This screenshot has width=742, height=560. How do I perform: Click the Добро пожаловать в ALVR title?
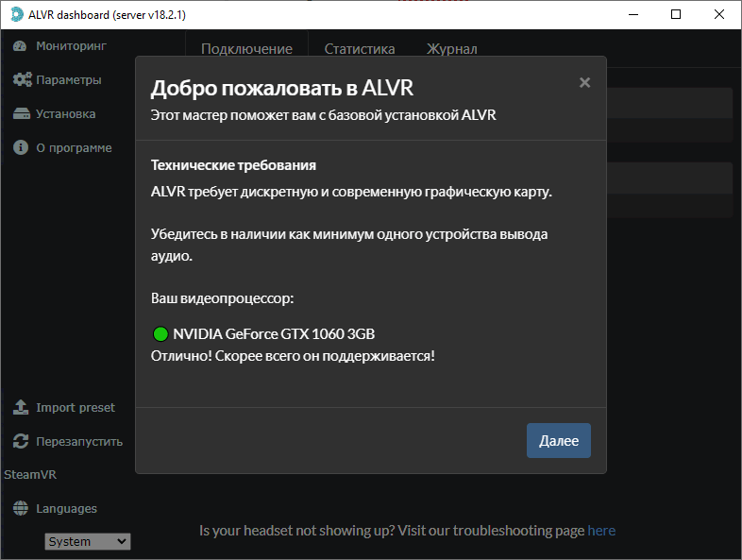click(282, 88)
